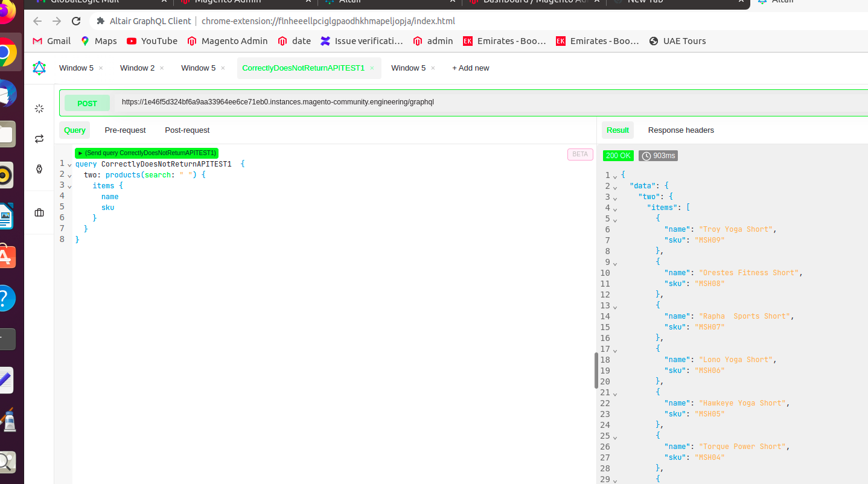
Task: Reload the GraphQL schema docs
Action: coord(39,139)
